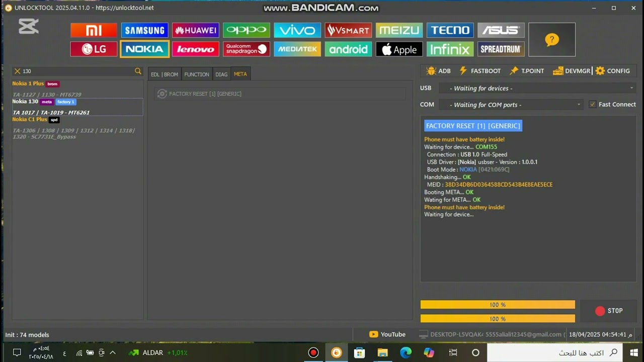Click into the model search field containing 130
This screenshot has height=362, width=644.
77,71
